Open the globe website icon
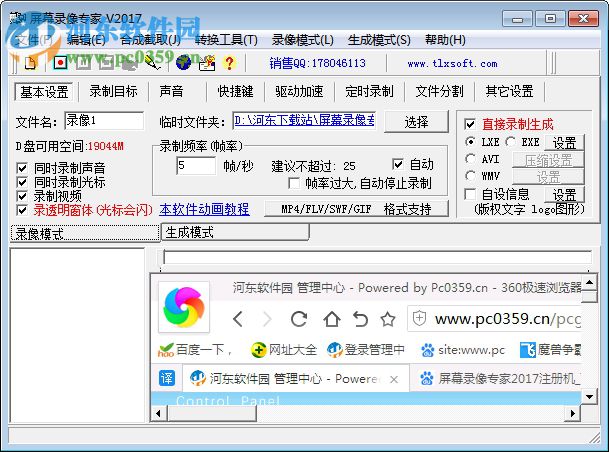Screen dimensions: 609x452 183,63
